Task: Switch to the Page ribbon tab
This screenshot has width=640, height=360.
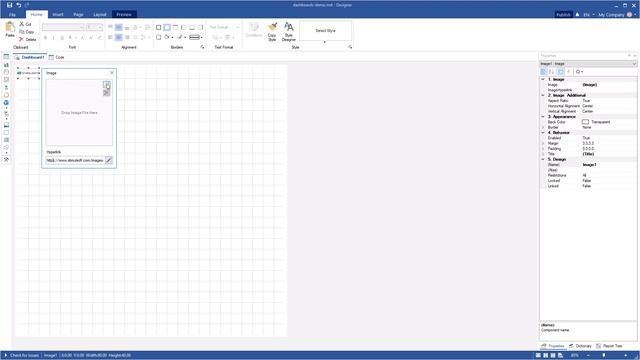Action: [78, 14]
